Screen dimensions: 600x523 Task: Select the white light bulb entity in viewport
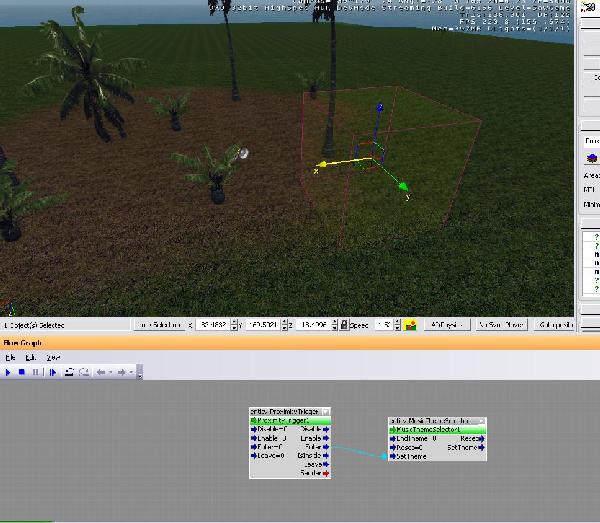(244, 153)
